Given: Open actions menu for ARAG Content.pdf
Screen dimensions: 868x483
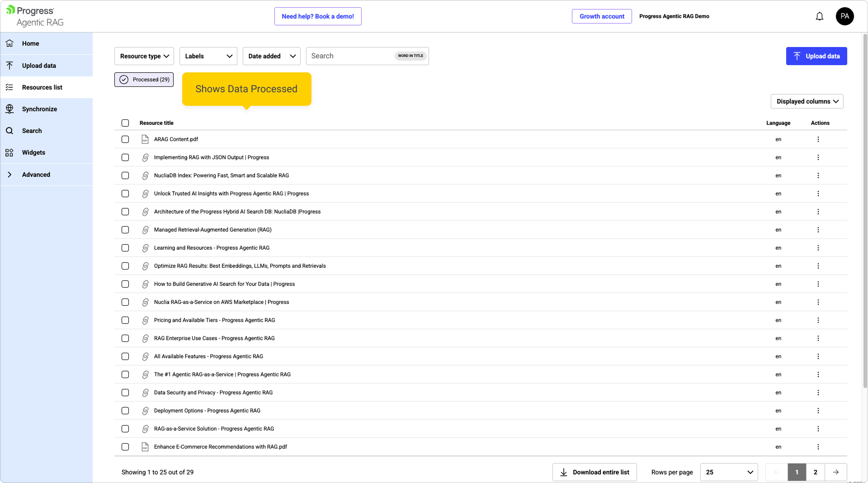Looking at the screenshot, I should pos(818,139).
